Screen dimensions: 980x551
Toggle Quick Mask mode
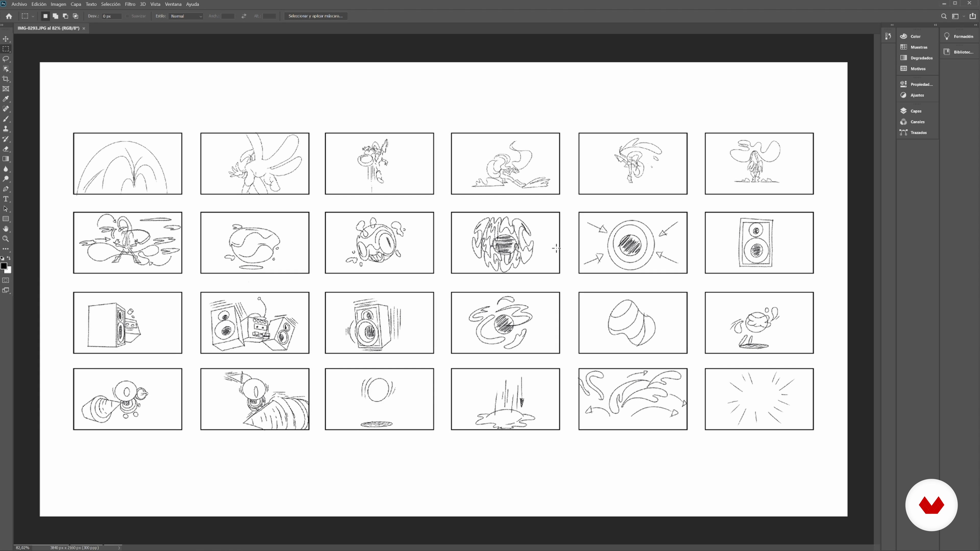pos(6,280)
